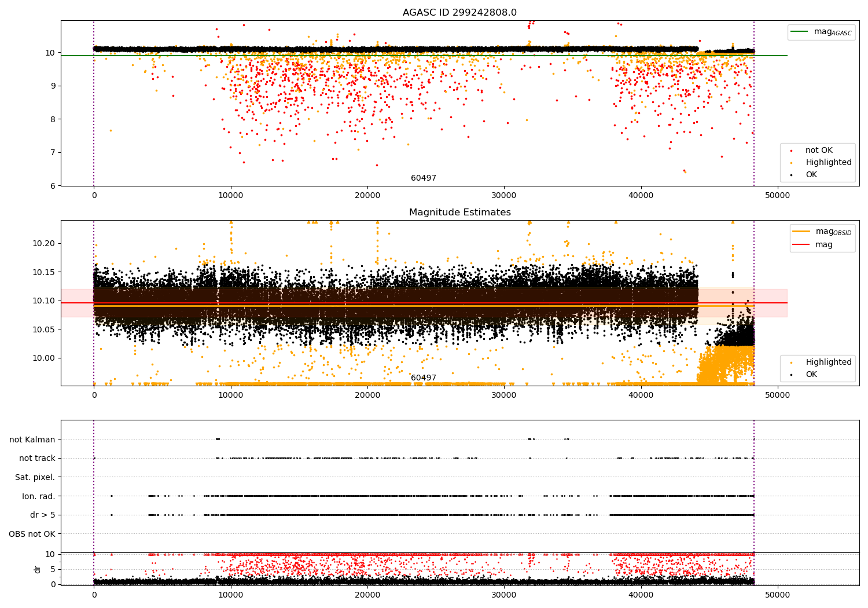Image resolution: width=868 pixels, height=608 pixels.
Task: Click the 'Magnitude Estimates' plot title
Action: [459, 213]
